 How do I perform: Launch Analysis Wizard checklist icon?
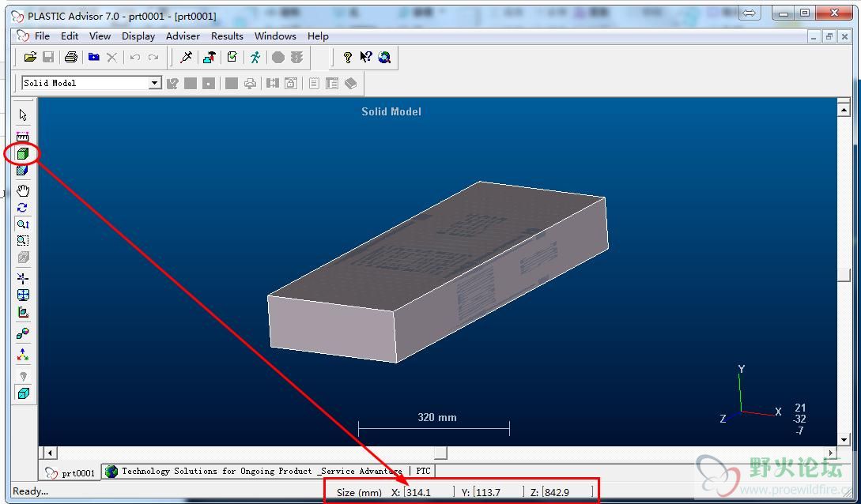point(232,57)
